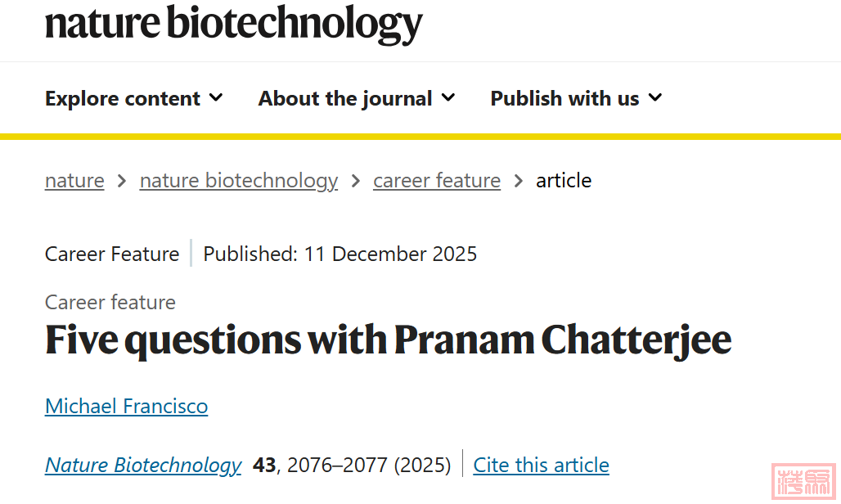Click the italic Nature Biotechnology journal link
Viewport: 841px width, 504px height.
[143, 465]
